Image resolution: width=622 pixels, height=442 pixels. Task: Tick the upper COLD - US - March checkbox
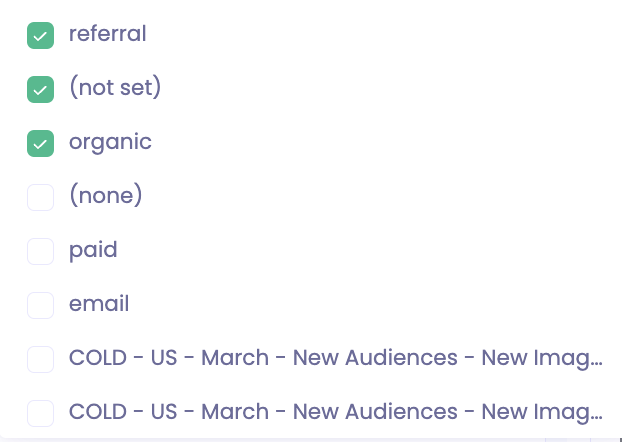[x=40, y=359]
